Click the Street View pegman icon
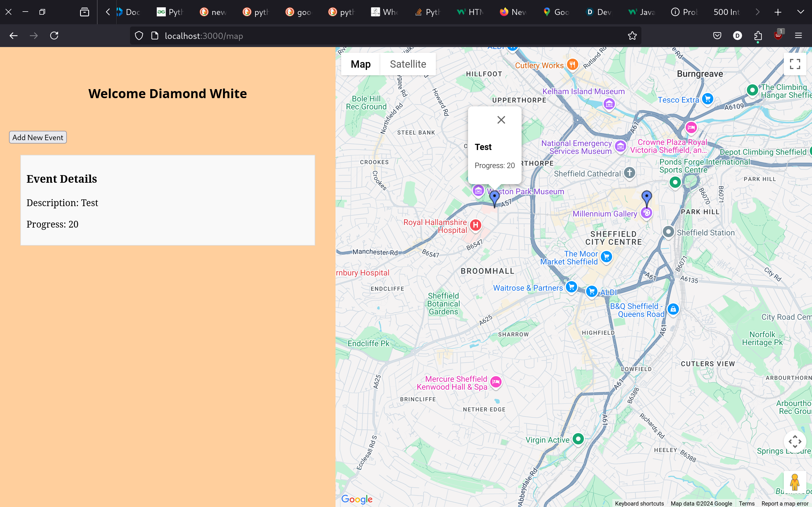 pyautogui.click(x=795, y=482)
